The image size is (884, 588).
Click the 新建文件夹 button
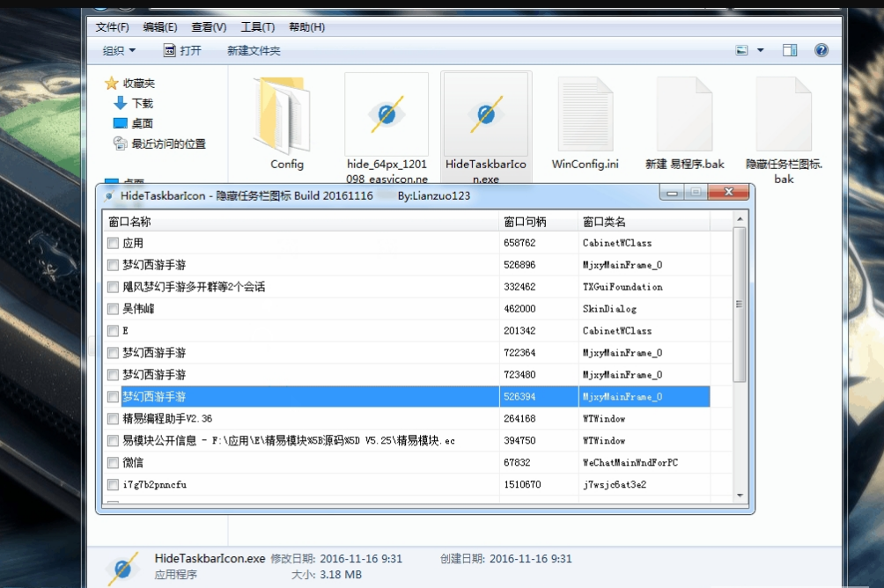point(254,51)
